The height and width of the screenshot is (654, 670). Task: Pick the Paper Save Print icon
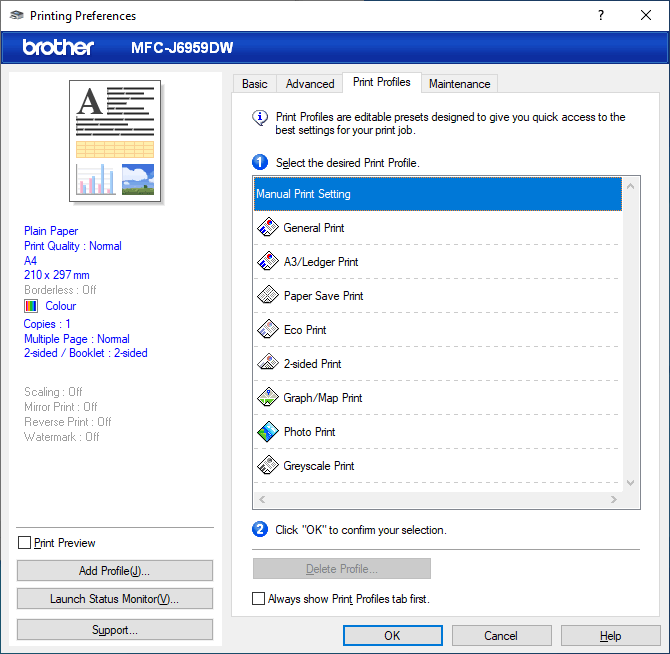(267, 296)
